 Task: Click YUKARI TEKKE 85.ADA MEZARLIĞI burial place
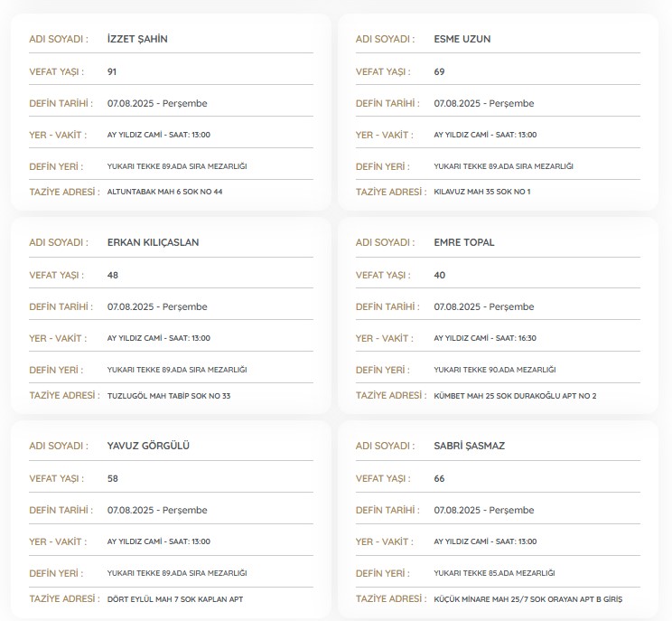[x=494, y=573]
